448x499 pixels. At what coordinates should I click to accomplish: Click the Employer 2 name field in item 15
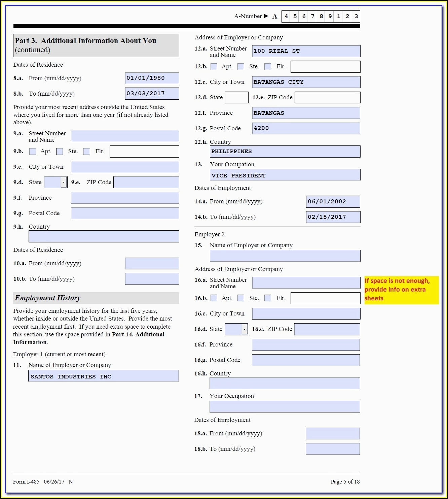pyautogui.click(x=285, y=256)
